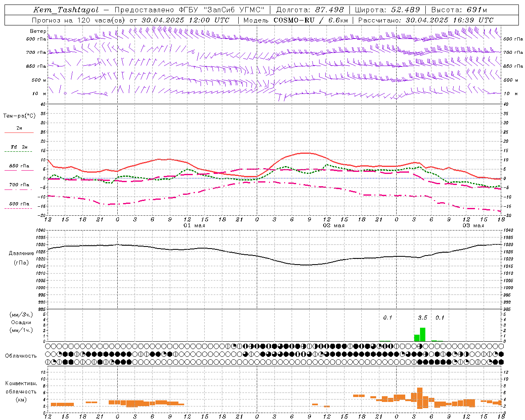
Task: Click dashed line sample under 'Td 2м' legend
Action: (18, 152)
